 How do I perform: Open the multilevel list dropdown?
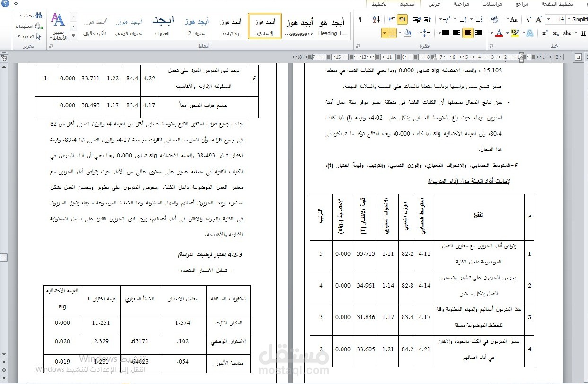tap(440, 19)
